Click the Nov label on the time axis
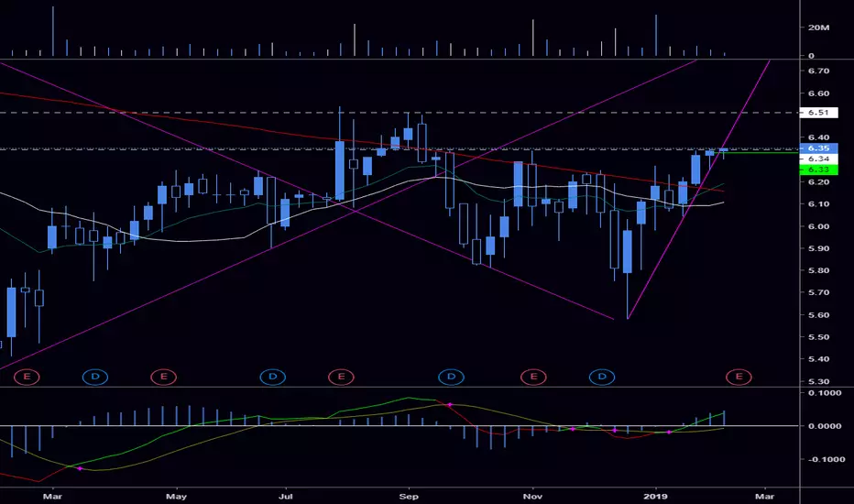 pos(532,497)
